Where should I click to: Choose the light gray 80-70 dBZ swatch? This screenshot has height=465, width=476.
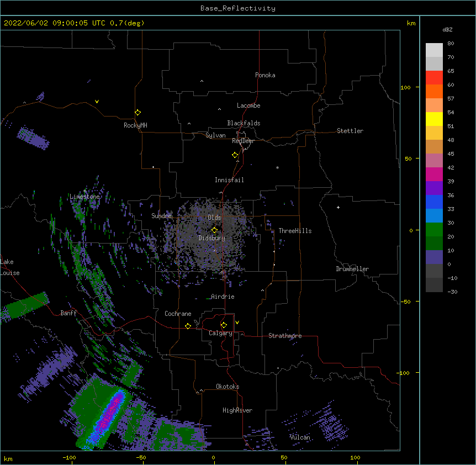point(434,50)
